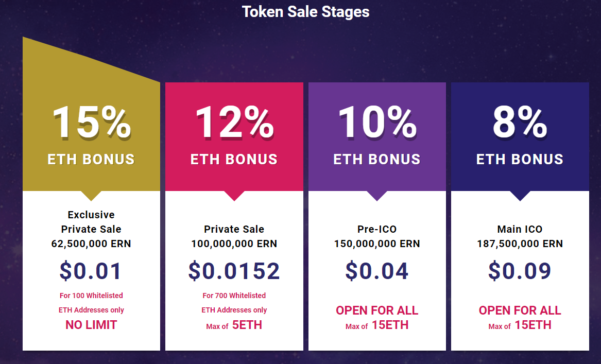
Task: Select the purple 10% ETH Bonus banner
Action: [377, 135]
